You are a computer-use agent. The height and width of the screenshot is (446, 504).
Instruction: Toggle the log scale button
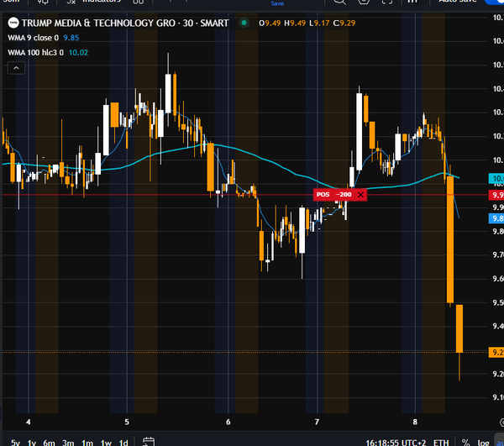pyautogui.click(x=484, y=443)
